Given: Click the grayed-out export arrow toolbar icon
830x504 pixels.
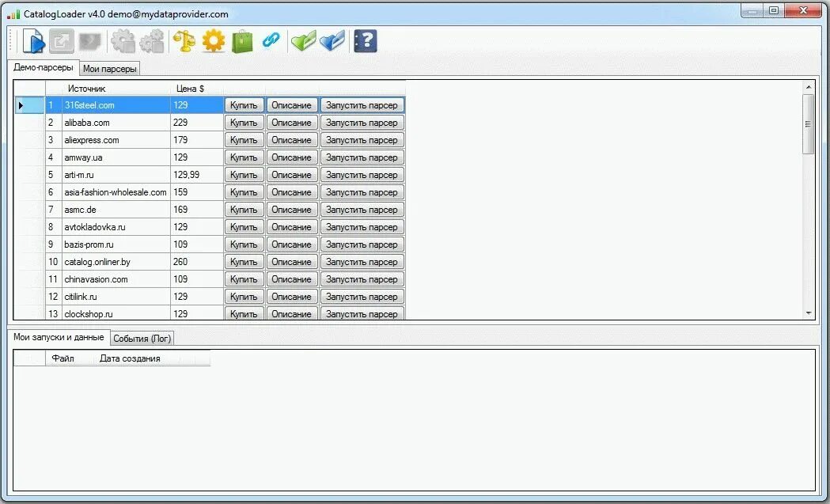Looking at the screenshot, I should point(62,41).
